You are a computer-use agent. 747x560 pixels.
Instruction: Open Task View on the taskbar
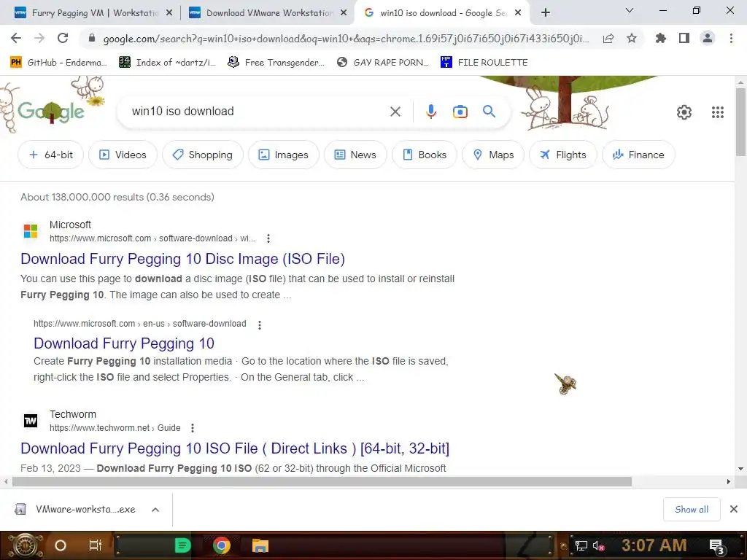click(x=96, y=545)
